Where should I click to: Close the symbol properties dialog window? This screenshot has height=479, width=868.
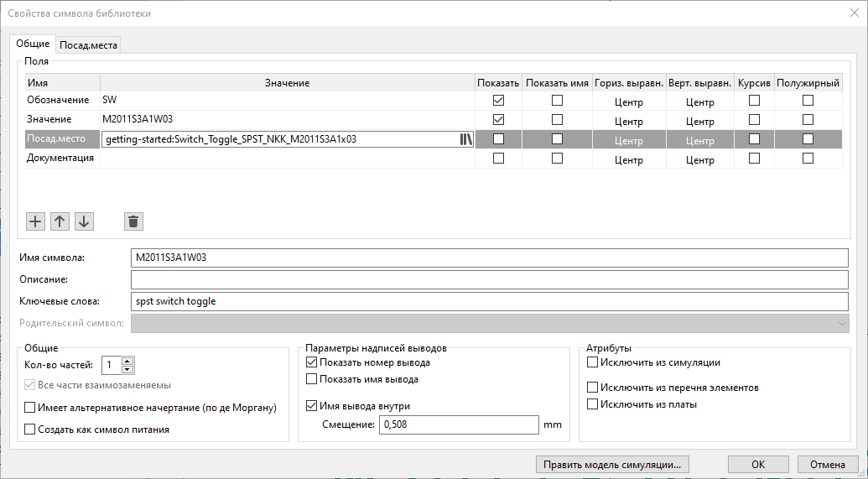(x=854, y=13)
